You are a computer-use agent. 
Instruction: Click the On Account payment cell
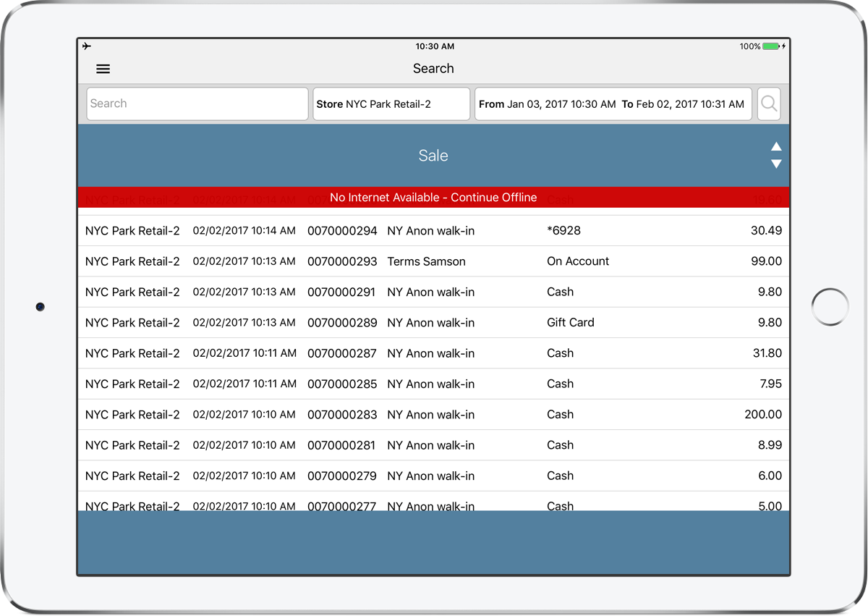coord(578,261)
